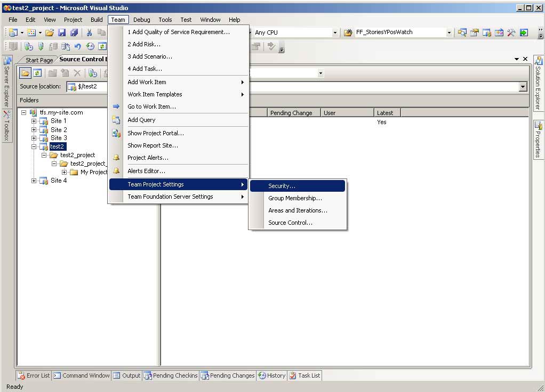Image resolution: width=545 pixels, height=392 pixels.
Task: Click the Toolbox hammer and wrench icon
Action: [511, 32]
